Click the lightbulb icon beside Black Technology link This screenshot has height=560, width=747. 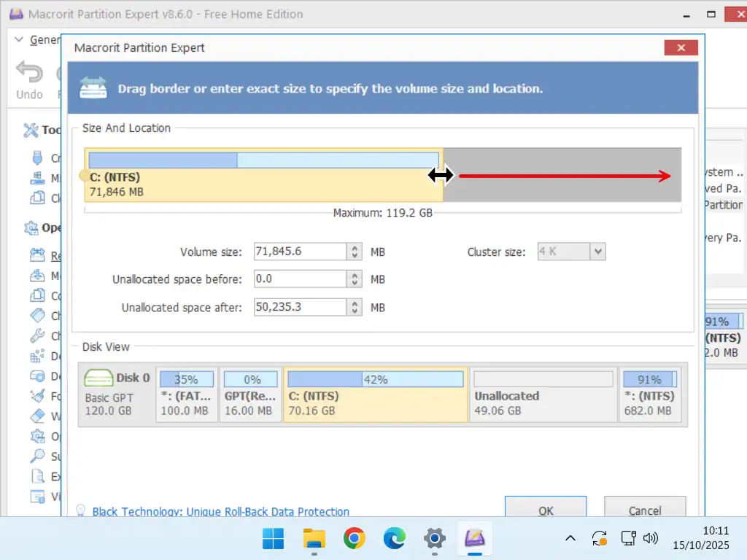81,511
